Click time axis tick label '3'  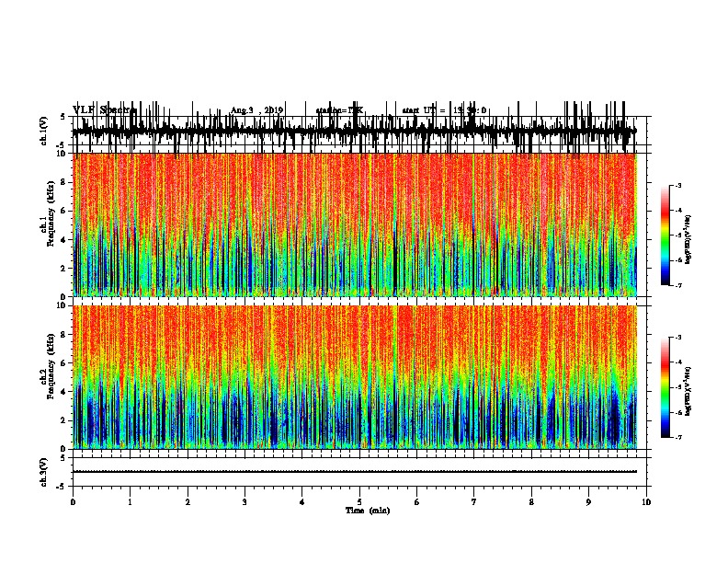(x=245, y=502)
